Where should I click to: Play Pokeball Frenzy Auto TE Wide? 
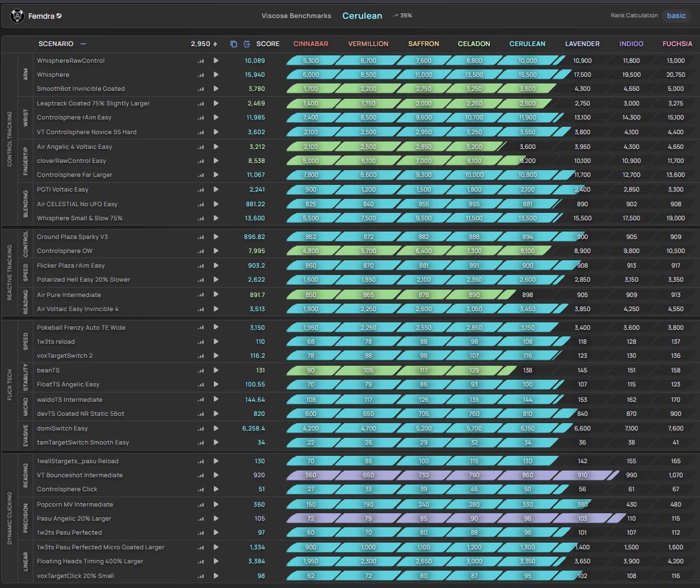tap(216, 328)
